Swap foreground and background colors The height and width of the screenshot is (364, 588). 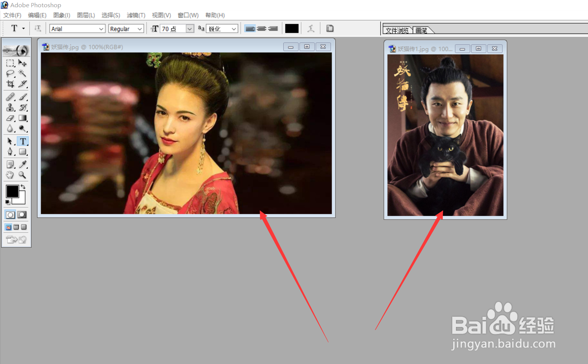[23, 187]
